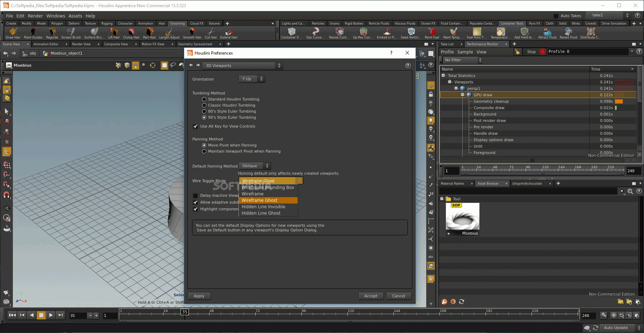Image resolution: width=644 pixels, height=333 pixels.
Task: Collapse the GPU draw tree row
Action: (x=463, y=94)
